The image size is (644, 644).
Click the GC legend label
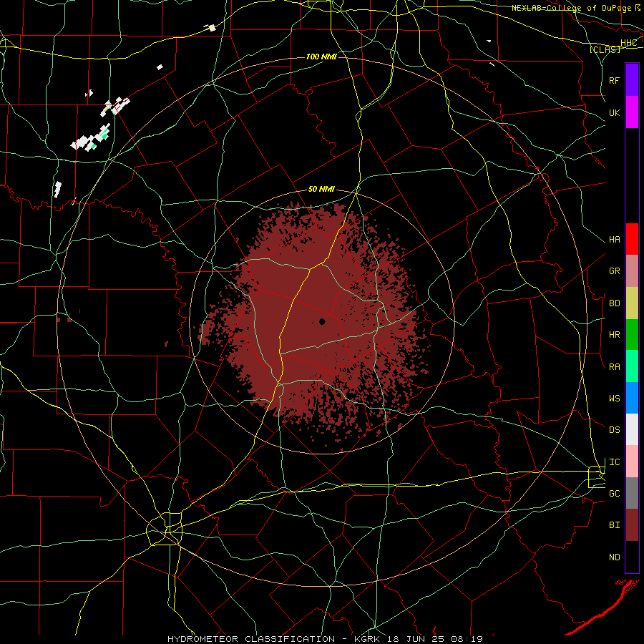(614, 494)
